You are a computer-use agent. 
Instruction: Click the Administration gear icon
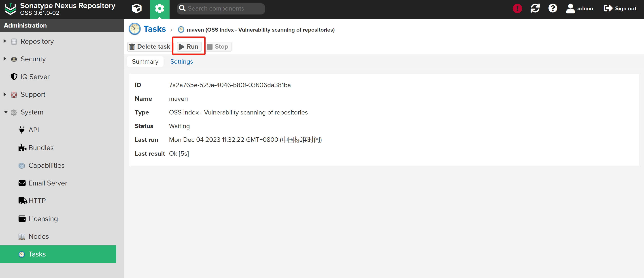tap(159, 9)
